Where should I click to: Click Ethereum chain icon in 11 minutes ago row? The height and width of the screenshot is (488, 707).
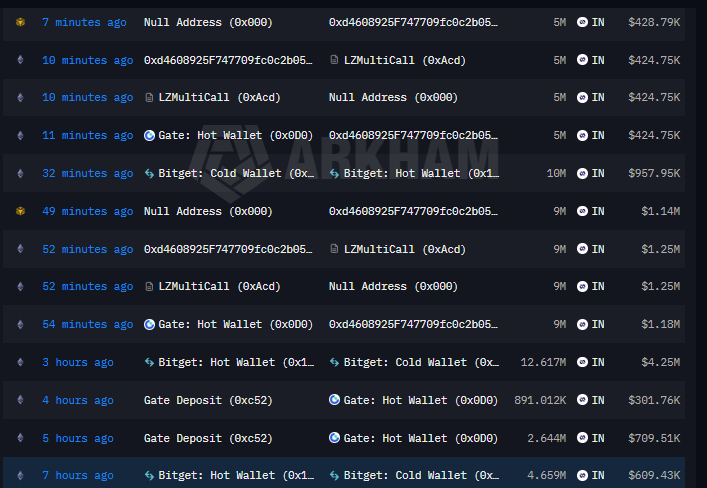click(20, 135)
